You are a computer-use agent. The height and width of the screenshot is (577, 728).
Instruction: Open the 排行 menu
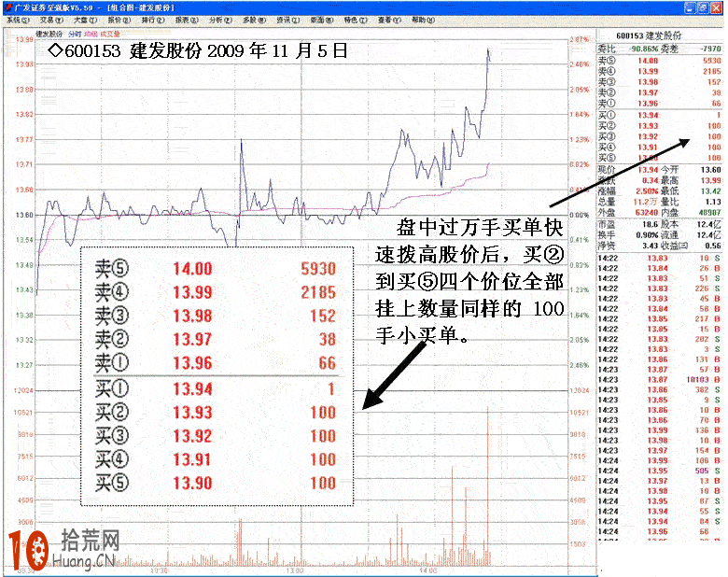click(153, 20)
